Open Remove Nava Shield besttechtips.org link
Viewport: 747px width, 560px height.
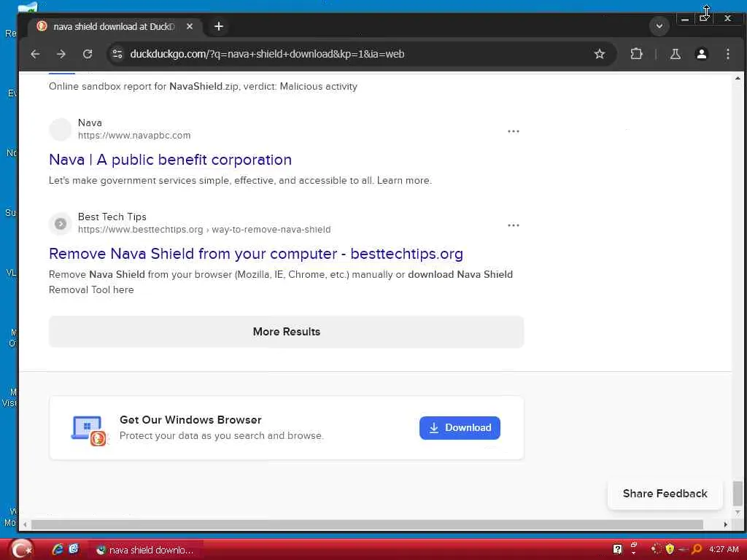click(x=256, y=254)
